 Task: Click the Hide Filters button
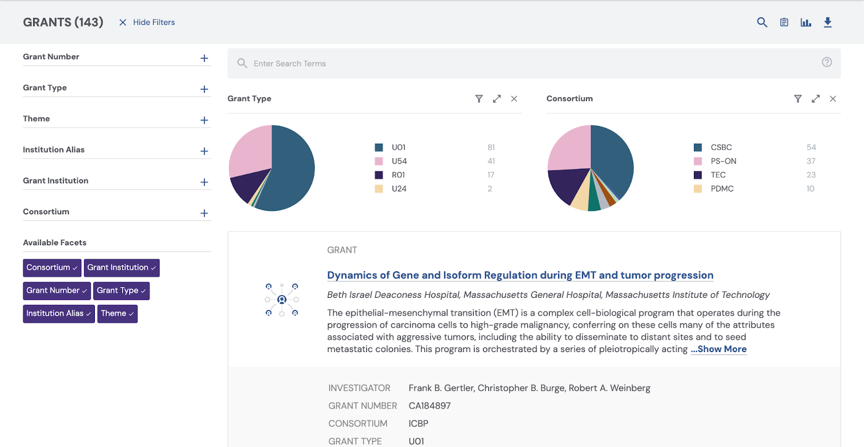(147, 22)
